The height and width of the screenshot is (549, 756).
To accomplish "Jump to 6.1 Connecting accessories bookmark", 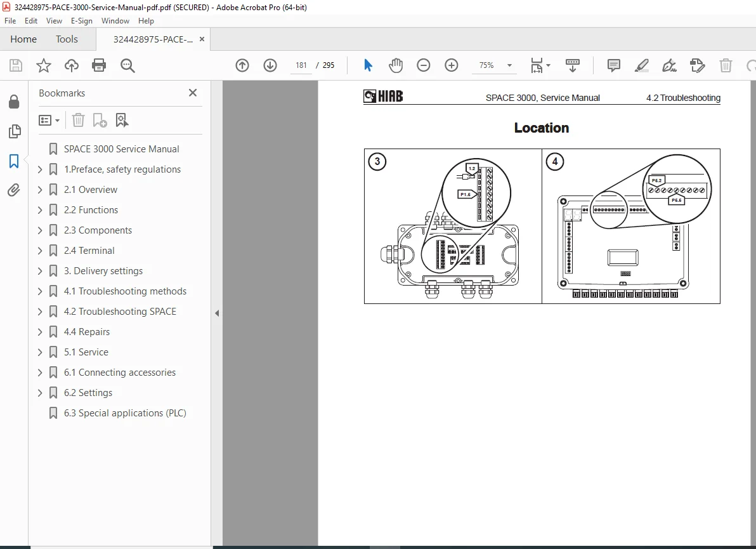I will pyautogui.click(x=120, y=373).
